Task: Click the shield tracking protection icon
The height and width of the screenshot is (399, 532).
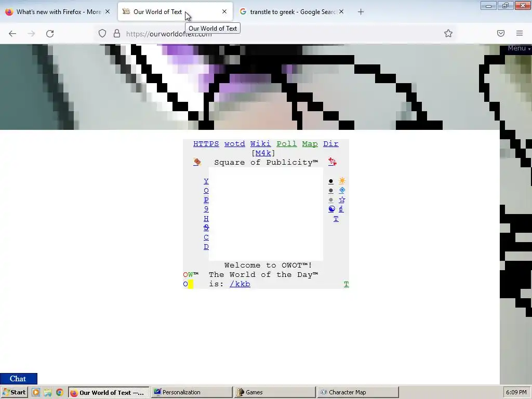Action: [102, 33]
